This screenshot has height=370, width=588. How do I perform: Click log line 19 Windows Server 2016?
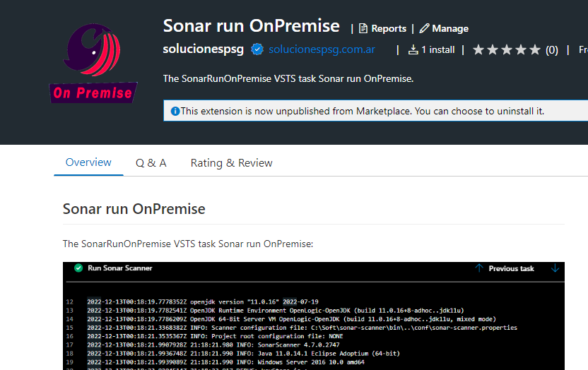point(225,362)
